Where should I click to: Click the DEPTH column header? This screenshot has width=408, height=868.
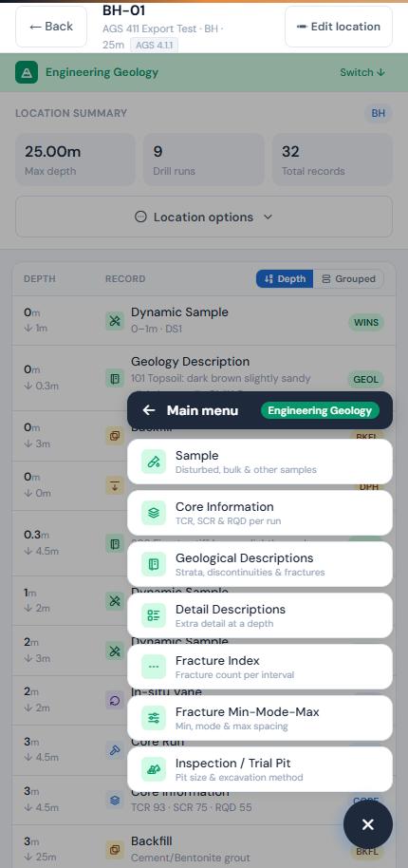40,279
